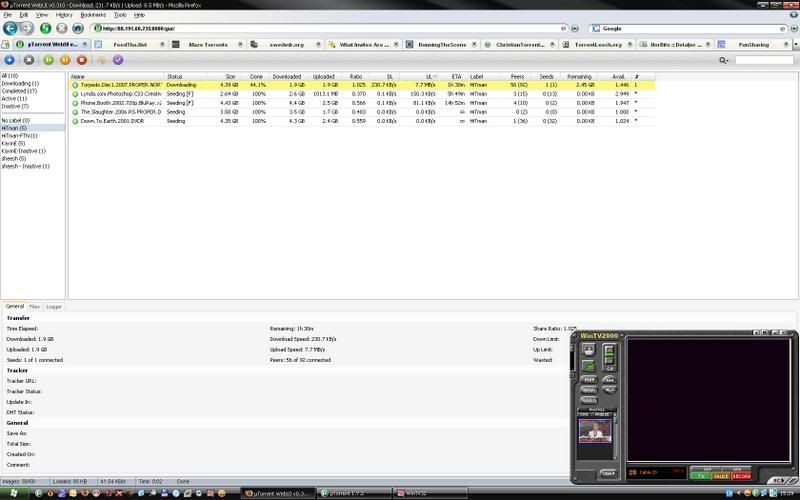Select the Torpedo.Dec1.2007.PROPER torrent row
This screenshot has width=800, height=500.
[x=362, y=85]
